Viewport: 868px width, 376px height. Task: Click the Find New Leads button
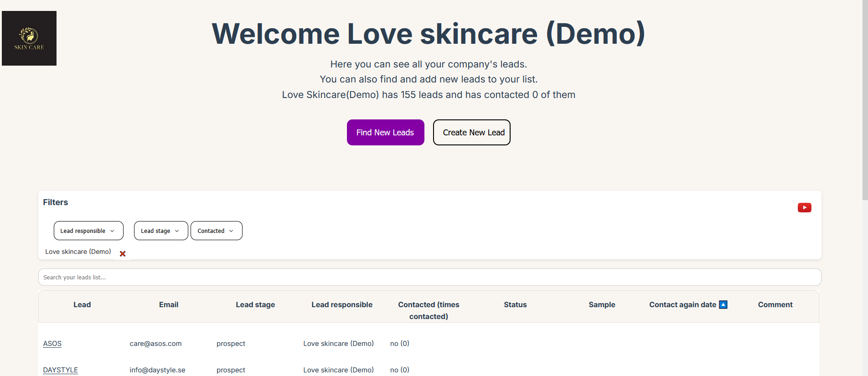pyautogui.click(x=386, y=133)
